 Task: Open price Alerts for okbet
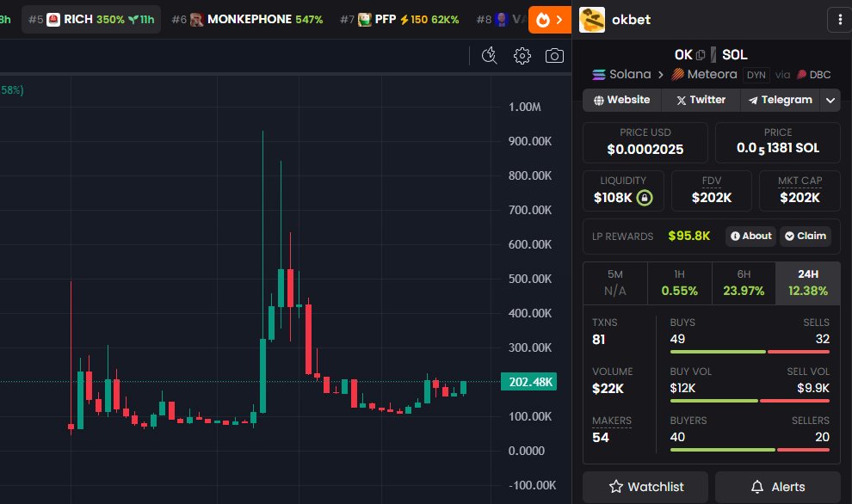778,487
